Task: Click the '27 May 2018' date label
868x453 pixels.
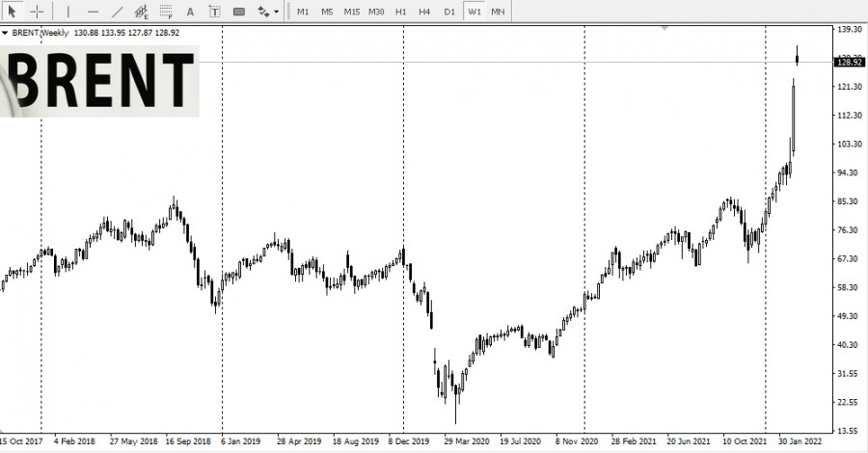Action: coord(133,441)
